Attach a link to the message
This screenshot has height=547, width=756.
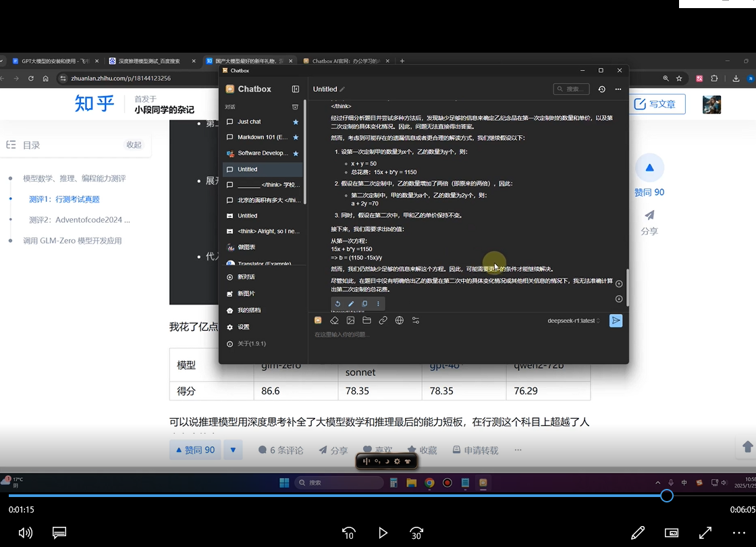point(383,320)
